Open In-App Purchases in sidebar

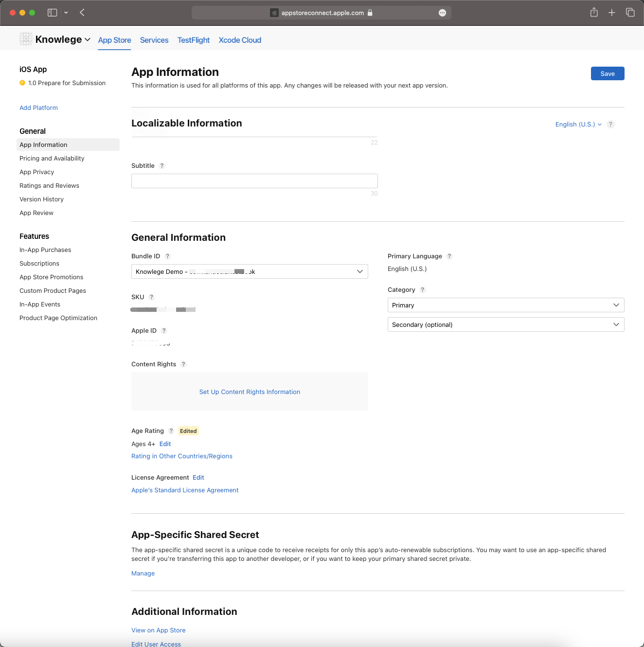[45, 250]
